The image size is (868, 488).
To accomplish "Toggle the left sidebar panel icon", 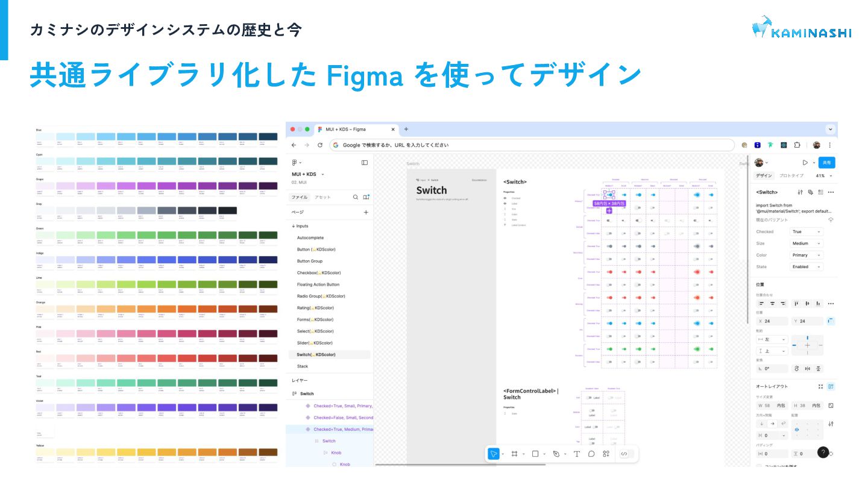I will point(365,163).
